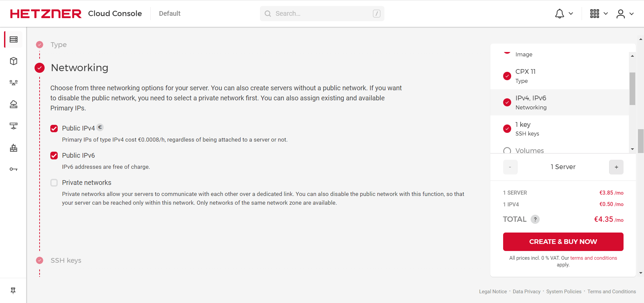The height and width of the screenshot is (303, 644).
Task: Open Floating IPs sidebar icon
Action: tap(14, 104)
